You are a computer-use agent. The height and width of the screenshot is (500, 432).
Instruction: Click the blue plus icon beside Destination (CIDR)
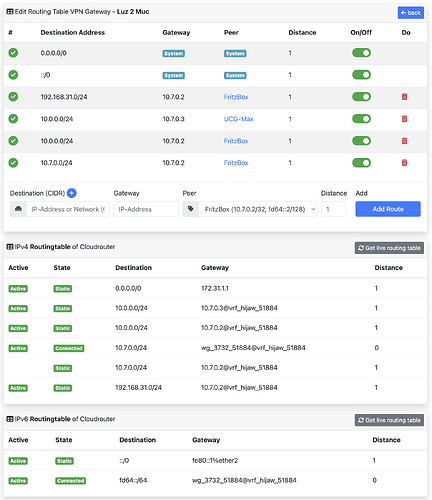pos(72,193)
